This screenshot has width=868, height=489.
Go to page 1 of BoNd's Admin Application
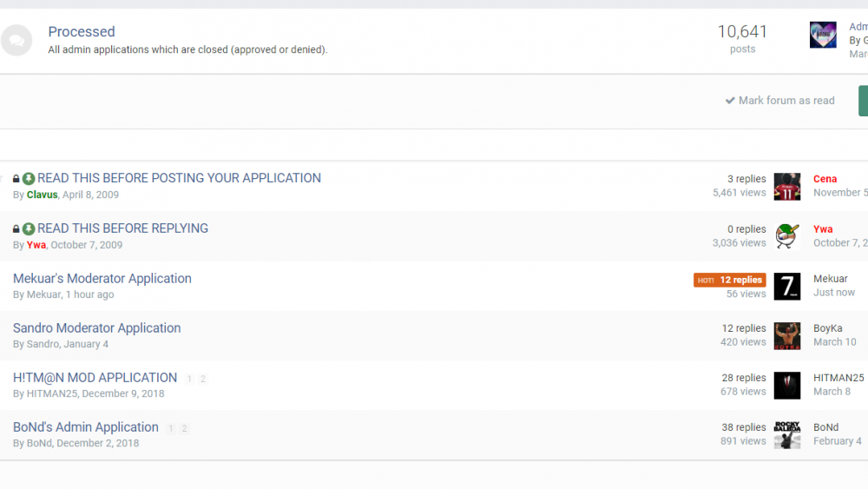[x=171, y=429]
